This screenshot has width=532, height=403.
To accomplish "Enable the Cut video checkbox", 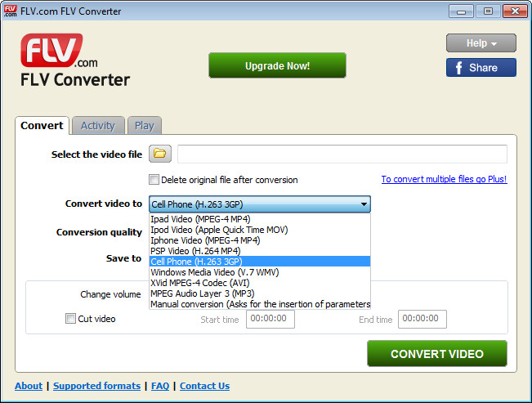I will pyautogui.click(x=70, y=319).
